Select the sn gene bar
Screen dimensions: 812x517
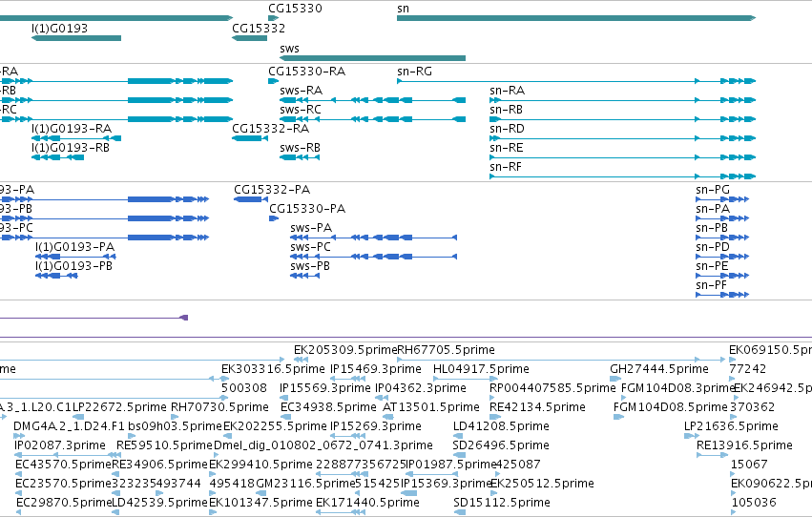(576, 18)
